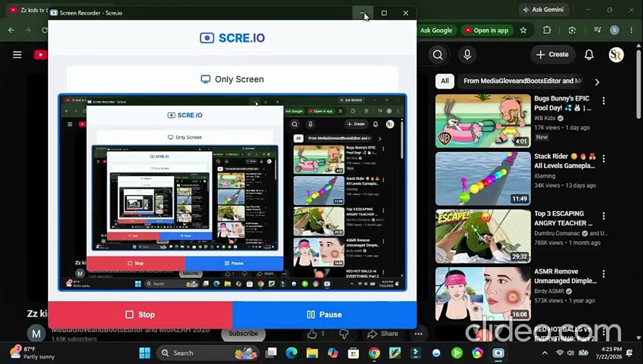Open weather widget 87°F Partly sunny
Viewport: 643px width, 364px height.
(x=32, y=353)
